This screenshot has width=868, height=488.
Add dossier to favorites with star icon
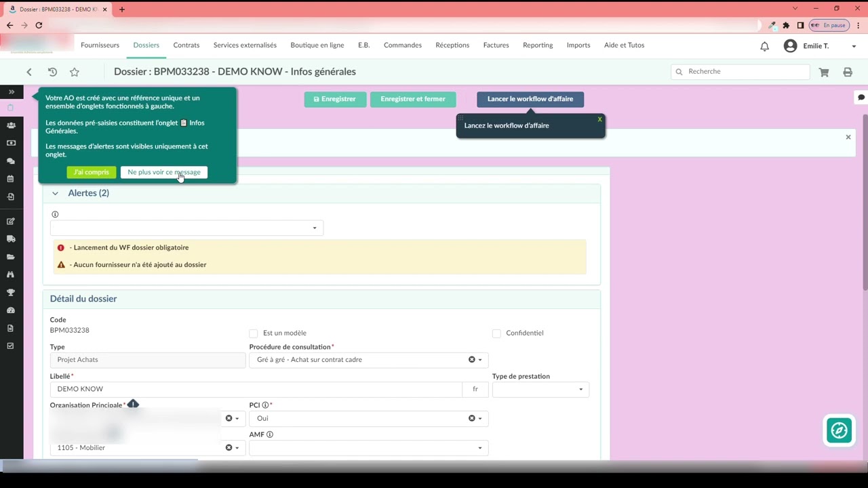75,72
